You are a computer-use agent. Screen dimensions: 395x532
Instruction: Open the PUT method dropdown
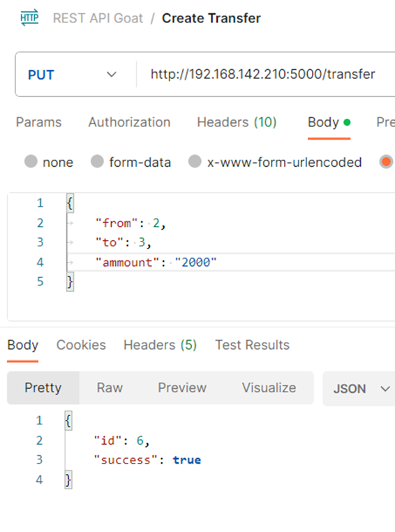(x=72, y=75)
